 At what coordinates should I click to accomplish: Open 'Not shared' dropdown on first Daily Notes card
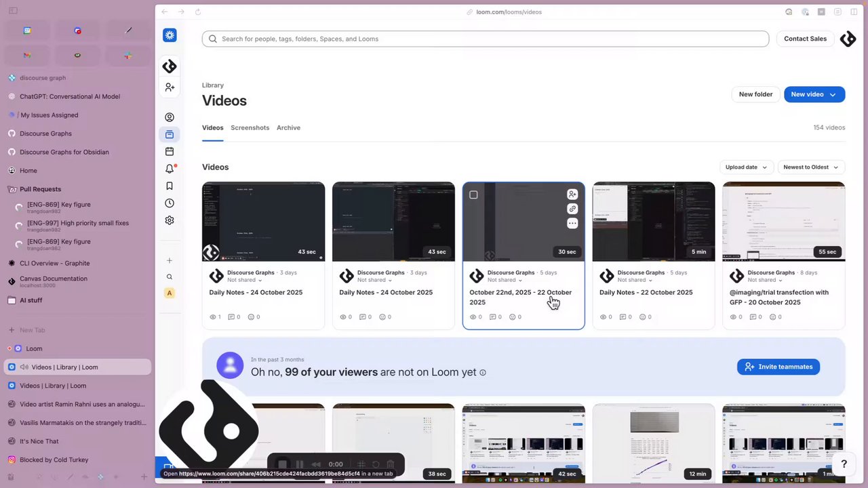(244, 280)
